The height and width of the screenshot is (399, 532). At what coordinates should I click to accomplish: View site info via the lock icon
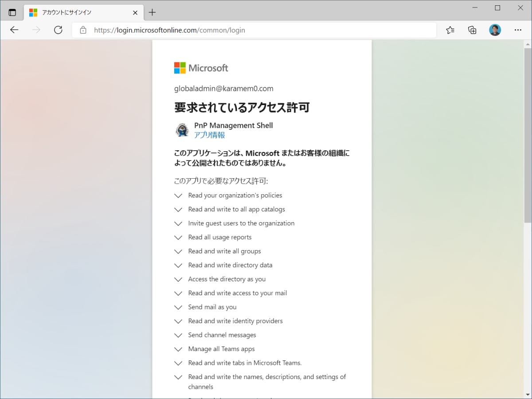tap(82, 30)
